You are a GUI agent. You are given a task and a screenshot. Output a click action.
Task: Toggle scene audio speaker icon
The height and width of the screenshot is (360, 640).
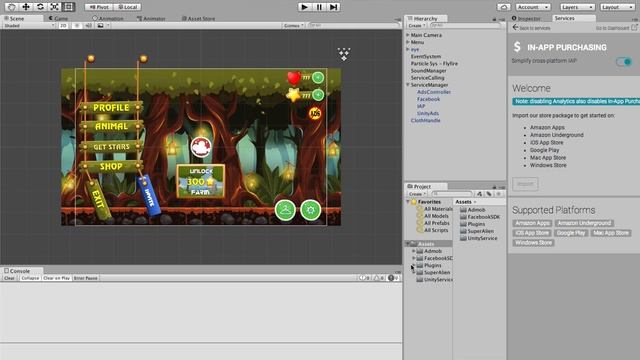88,26
